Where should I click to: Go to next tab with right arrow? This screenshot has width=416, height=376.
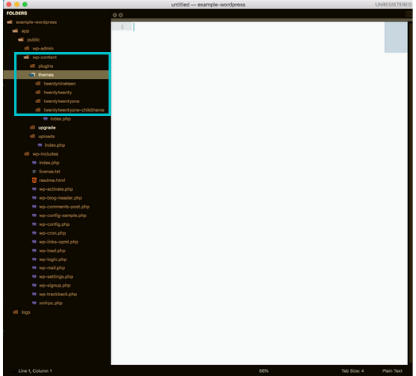[x=121, y=15]
